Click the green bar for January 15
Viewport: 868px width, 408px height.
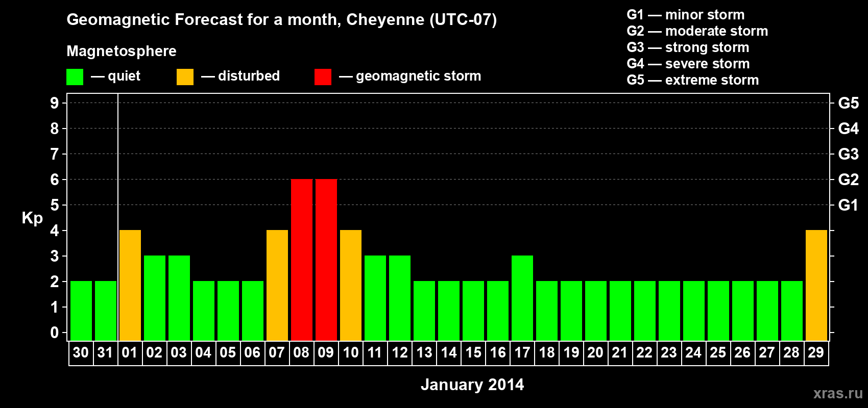pos(473,311)
